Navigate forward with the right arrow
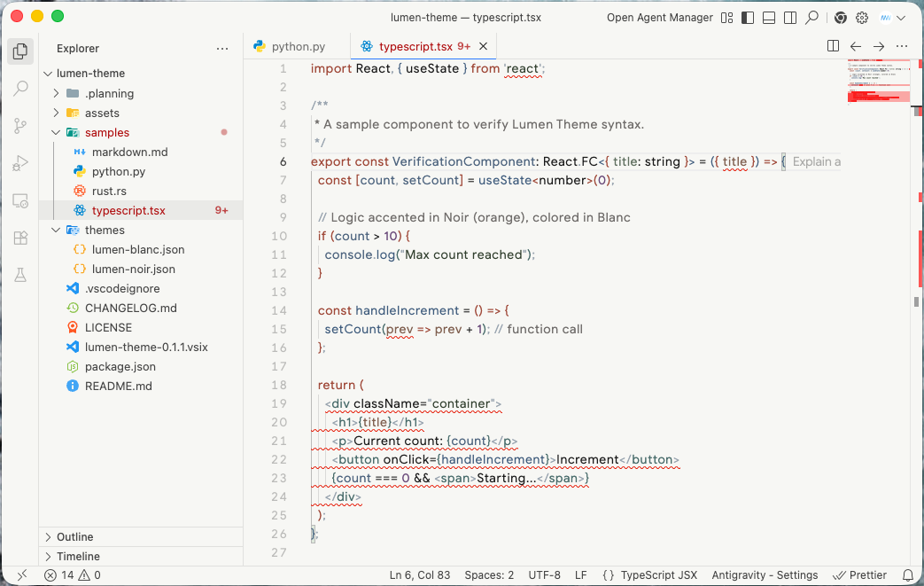 [879, 46]
